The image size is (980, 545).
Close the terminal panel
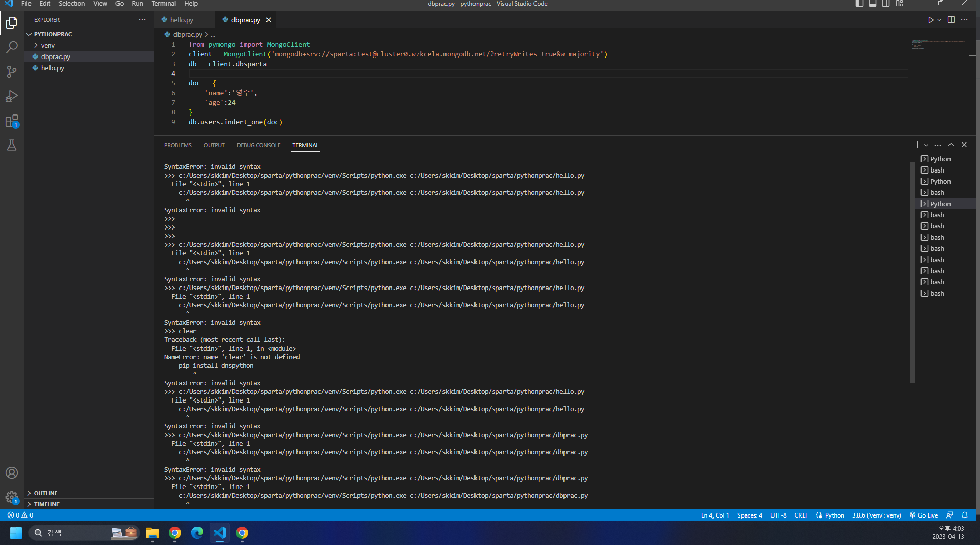click(x=964, y=145)
